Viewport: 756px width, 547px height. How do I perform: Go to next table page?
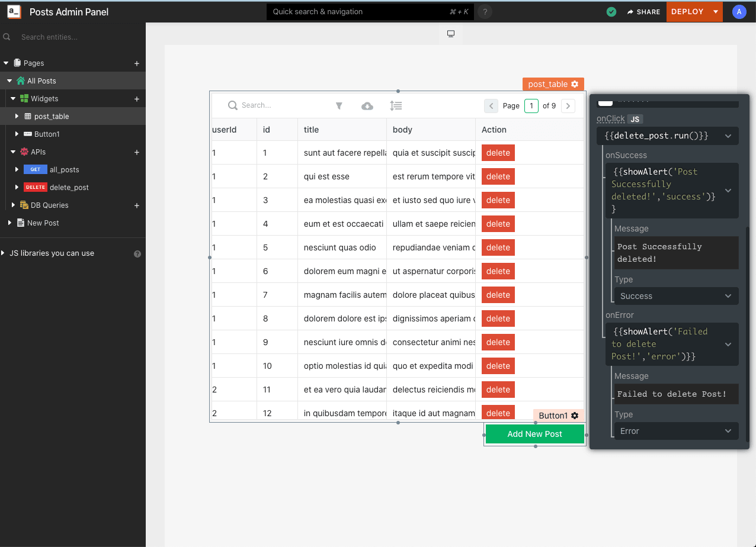tap(568, 106)
